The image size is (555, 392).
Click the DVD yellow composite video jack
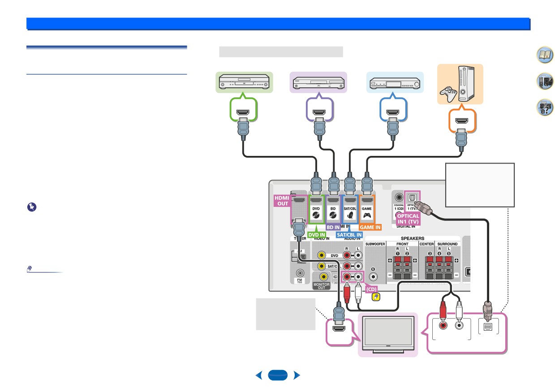321,255
